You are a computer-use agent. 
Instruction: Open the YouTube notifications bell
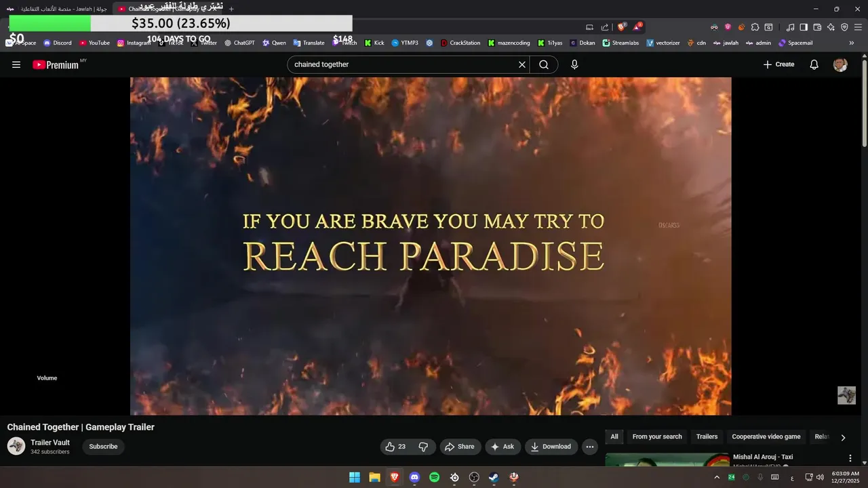(x=814, y=64)
